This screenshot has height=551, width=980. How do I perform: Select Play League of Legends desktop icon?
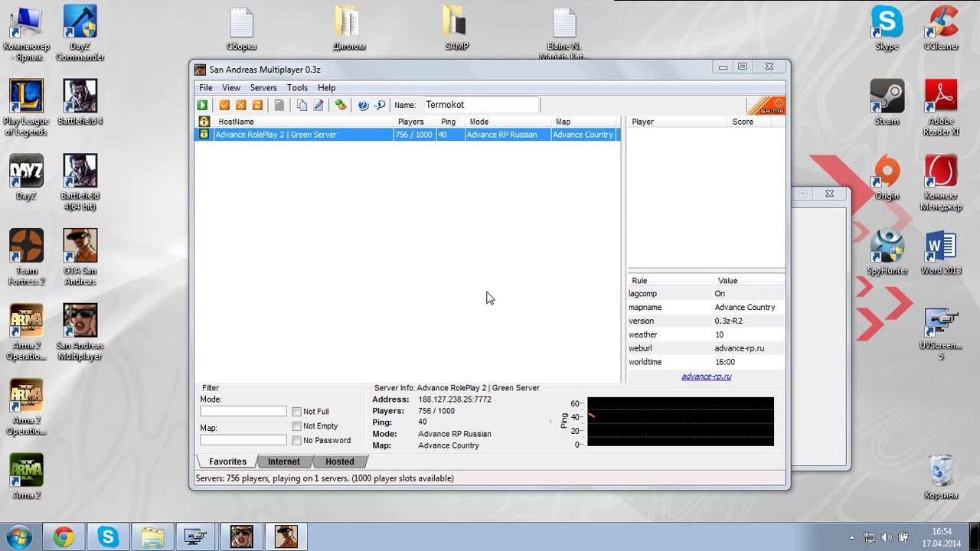[x=26, y=108]
